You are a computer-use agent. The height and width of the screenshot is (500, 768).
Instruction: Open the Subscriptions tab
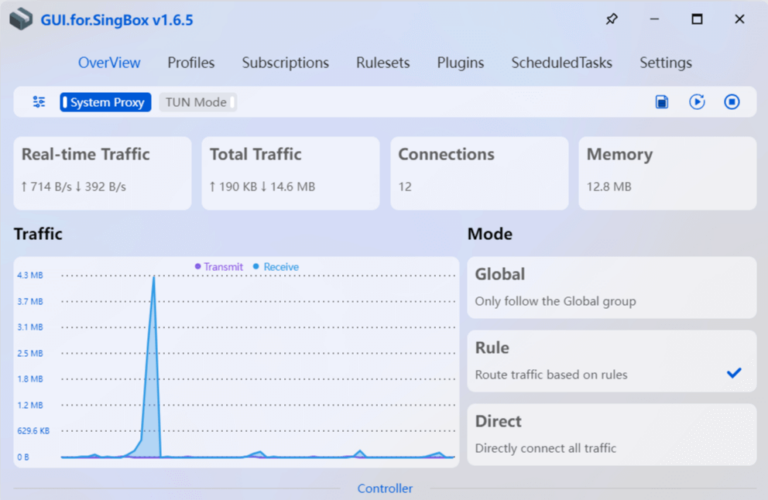285,62
